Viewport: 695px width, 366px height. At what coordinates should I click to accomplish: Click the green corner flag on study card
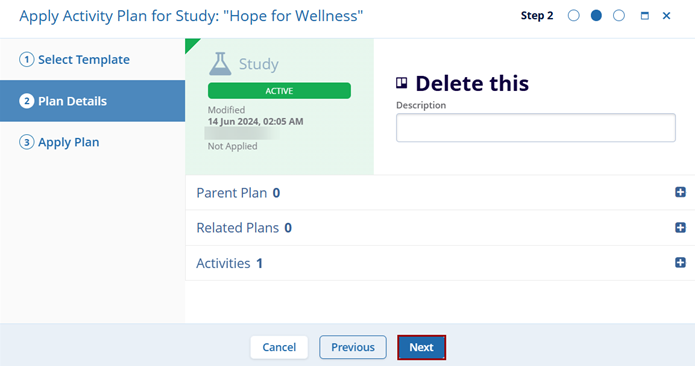point(191,44)
